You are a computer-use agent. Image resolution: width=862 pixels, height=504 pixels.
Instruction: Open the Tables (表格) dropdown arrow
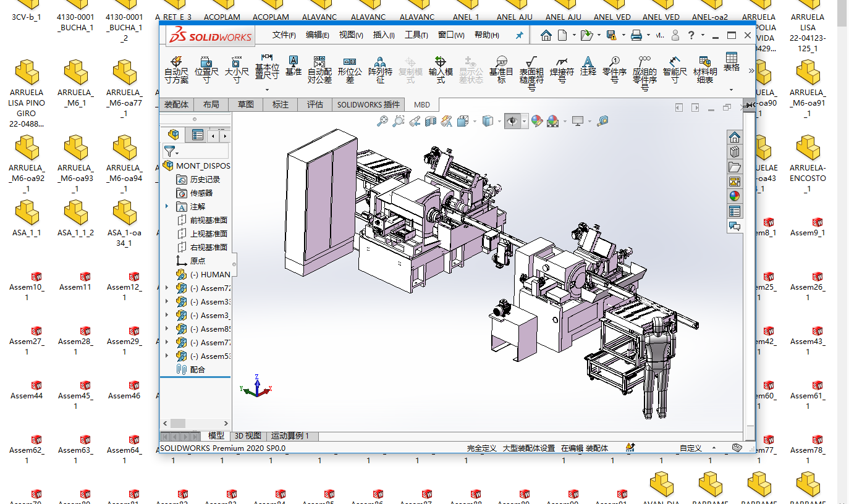coord(732,89)
